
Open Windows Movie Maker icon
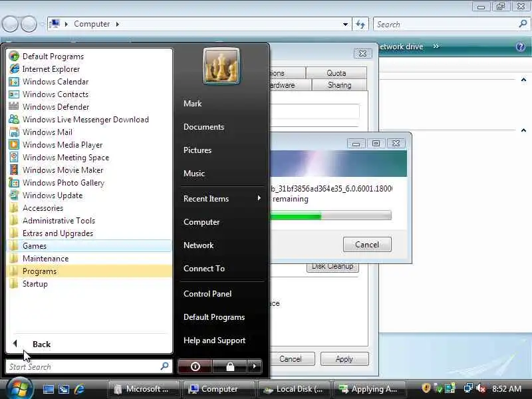tap(14, 170)
